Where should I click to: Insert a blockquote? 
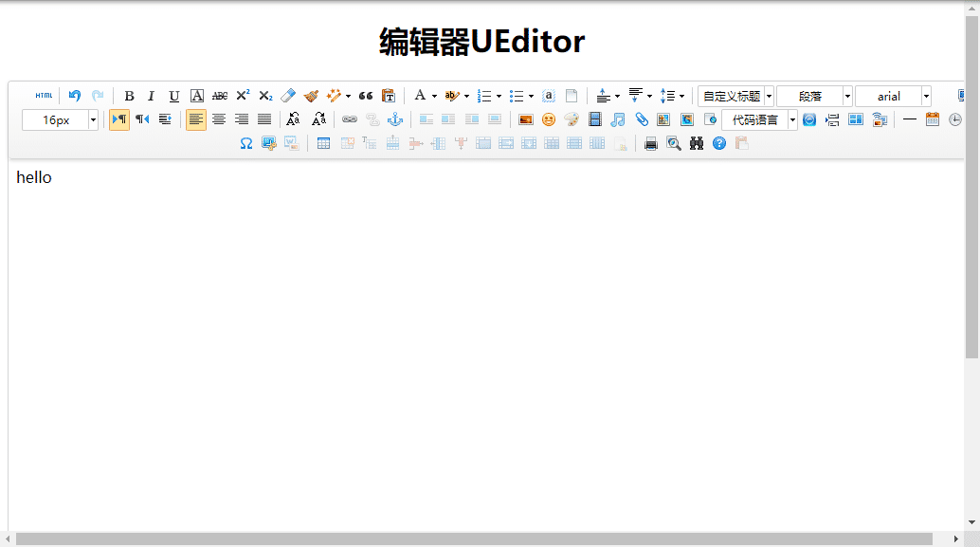(x=366, y=96)
